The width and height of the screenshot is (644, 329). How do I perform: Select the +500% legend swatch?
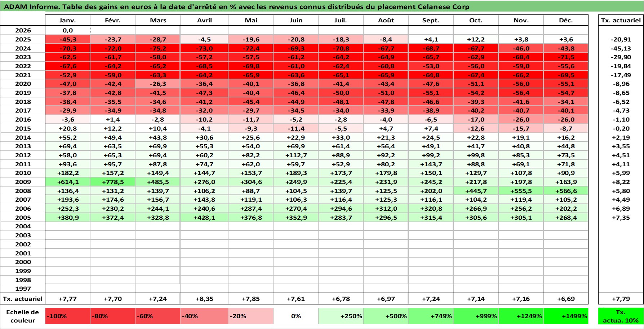[386, 316]
